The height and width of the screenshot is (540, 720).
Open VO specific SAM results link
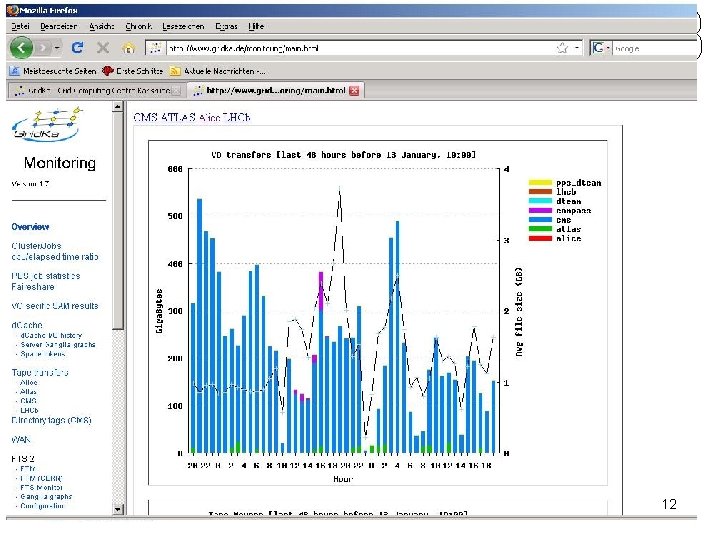[55, 306]
